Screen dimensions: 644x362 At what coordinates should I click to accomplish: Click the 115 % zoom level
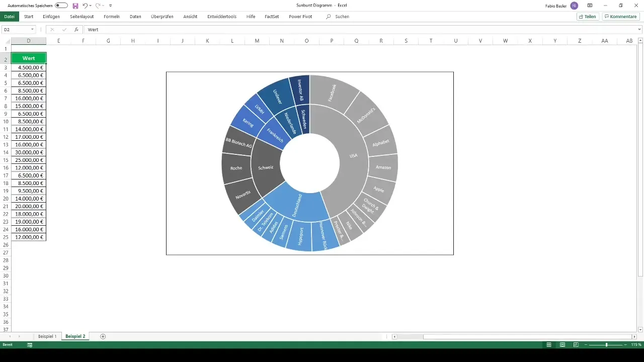636,345
